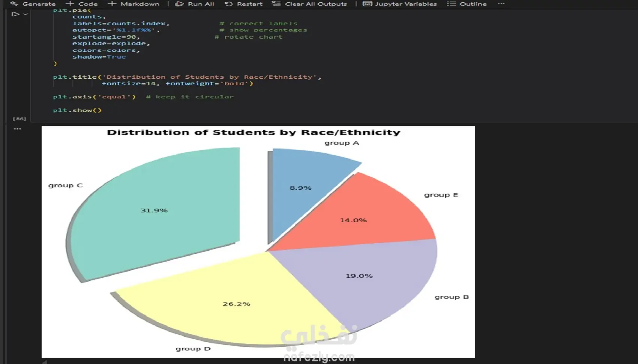Click the plt.show() code line
Screen dimensions: 638x364
click(x=77, y=110)
